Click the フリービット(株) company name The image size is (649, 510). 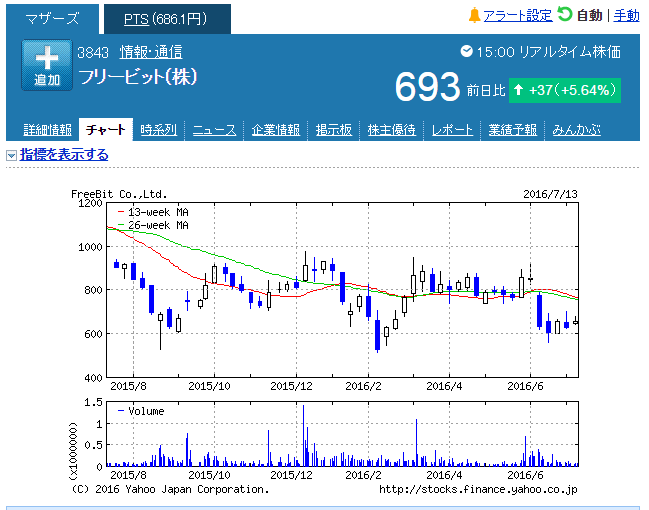click(x=138, y=77)
